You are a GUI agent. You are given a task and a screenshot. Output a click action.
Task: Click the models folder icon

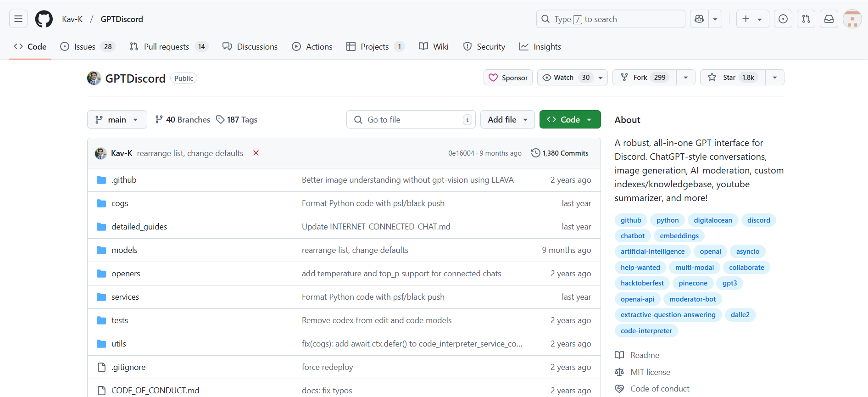coord(101,250)
